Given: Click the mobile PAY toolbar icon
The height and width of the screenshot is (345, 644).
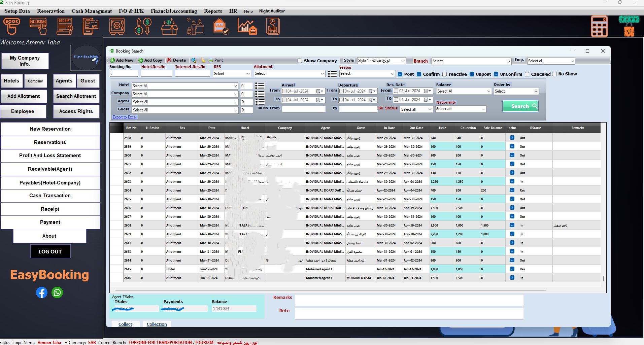Looking at the screenshot, I should pyautogui.click(x=91, y=26).
